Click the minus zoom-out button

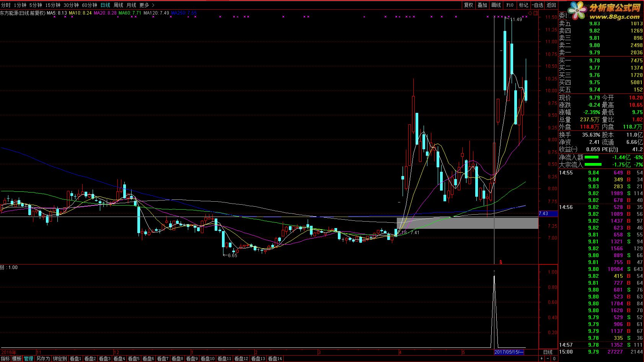(x=548, y=359)
